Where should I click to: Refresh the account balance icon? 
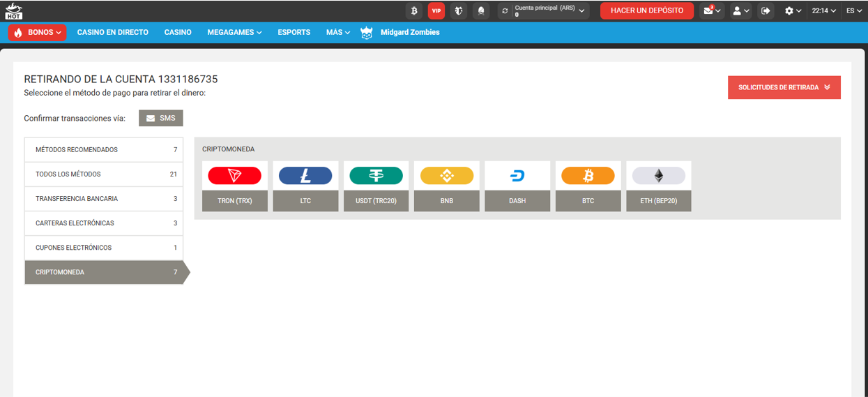[505, 11]
